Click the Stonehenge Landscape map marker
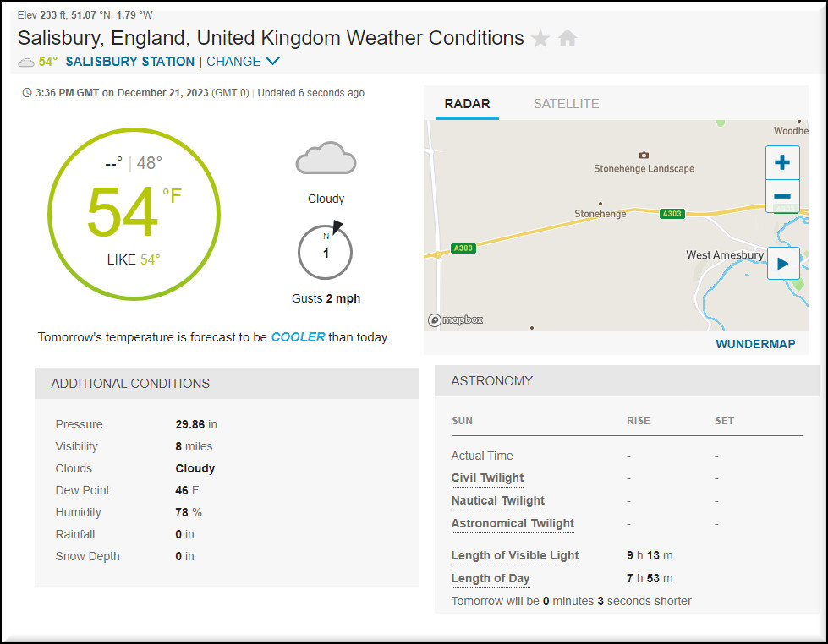 (644, 156)
